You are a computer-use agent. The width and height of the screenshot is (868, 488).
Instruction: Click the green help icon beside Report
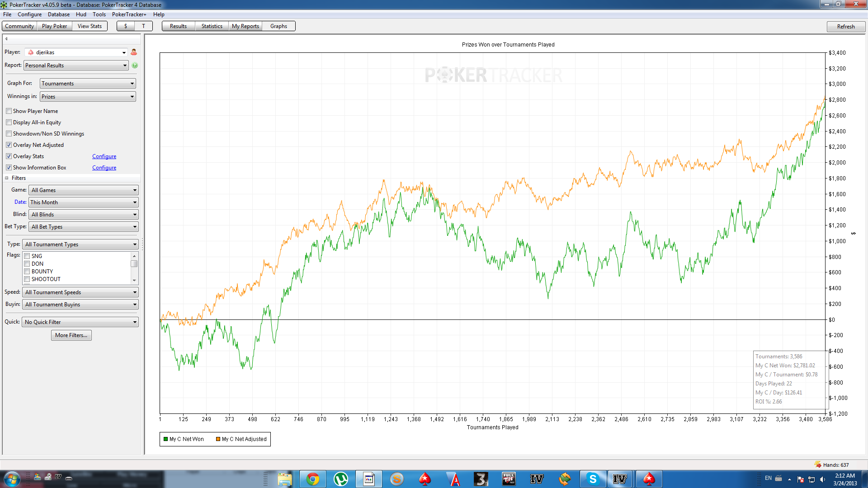point(135,66)
